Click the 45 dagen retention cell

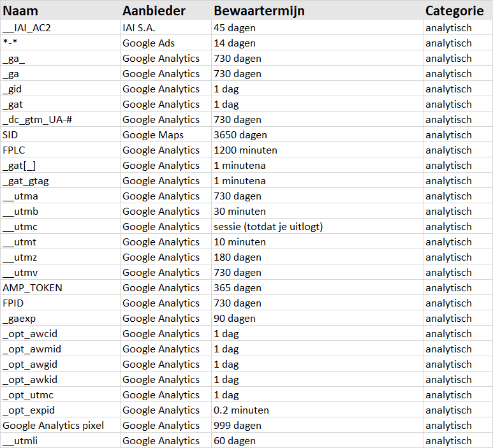[235, 28]
